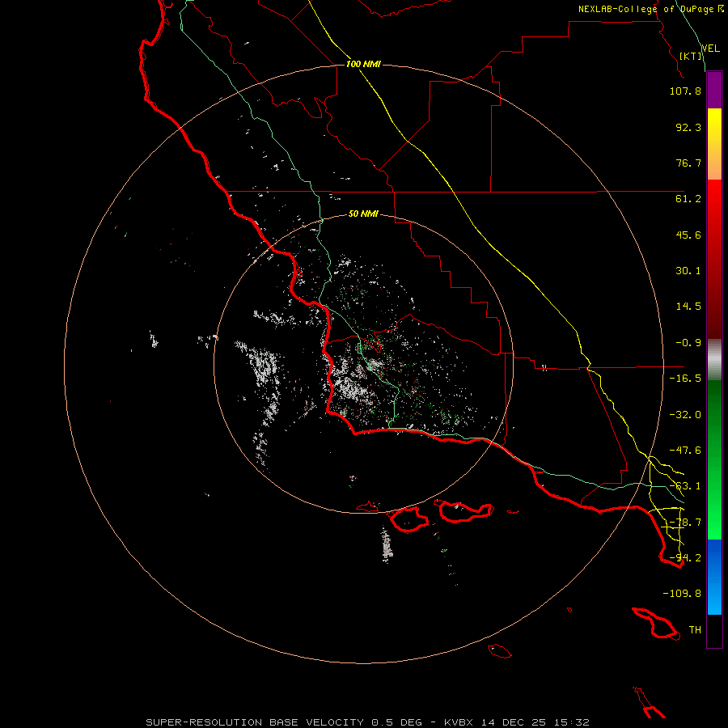Click the -32.0 velocity scale value
Screen dimensions: 728x728
685,415
